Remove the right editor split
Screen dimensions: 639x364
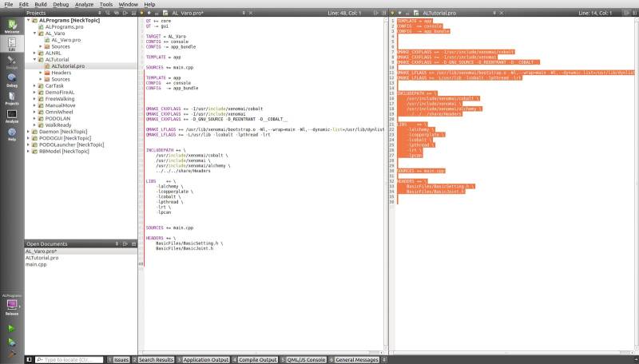pos(634,13)
